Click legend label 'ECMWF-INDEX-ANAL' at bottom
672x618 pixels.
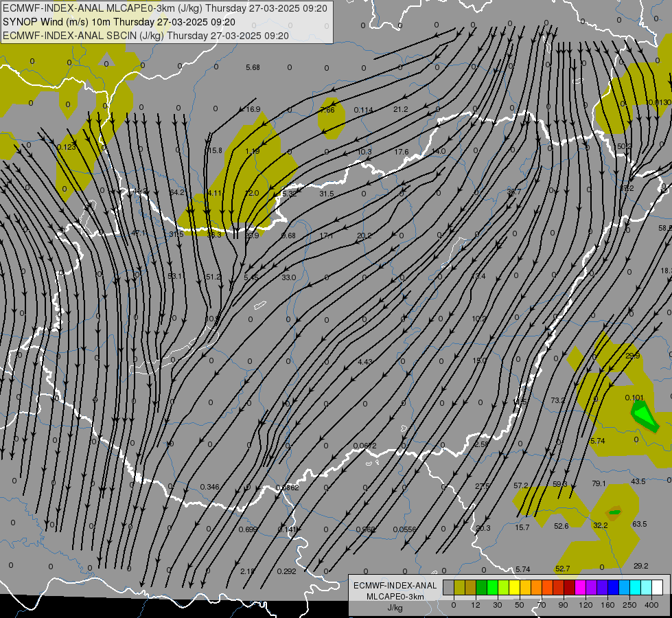tap(395, 586)
